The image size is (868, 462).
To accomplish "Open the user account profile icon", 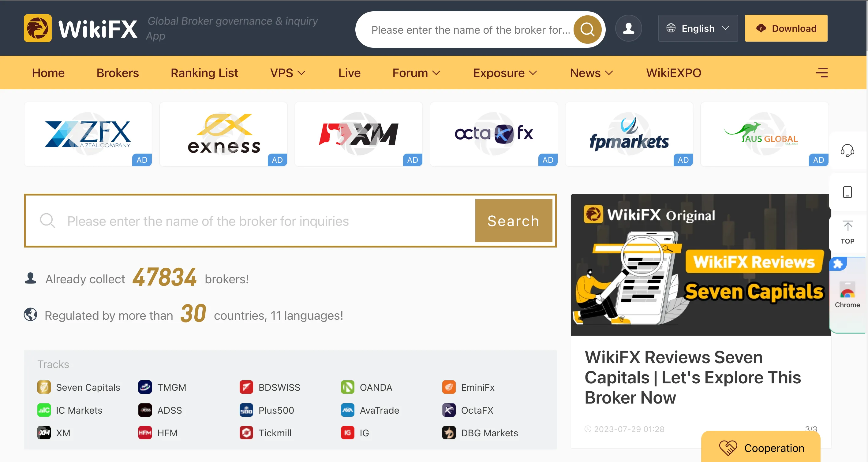I will [x=628, y=28].
